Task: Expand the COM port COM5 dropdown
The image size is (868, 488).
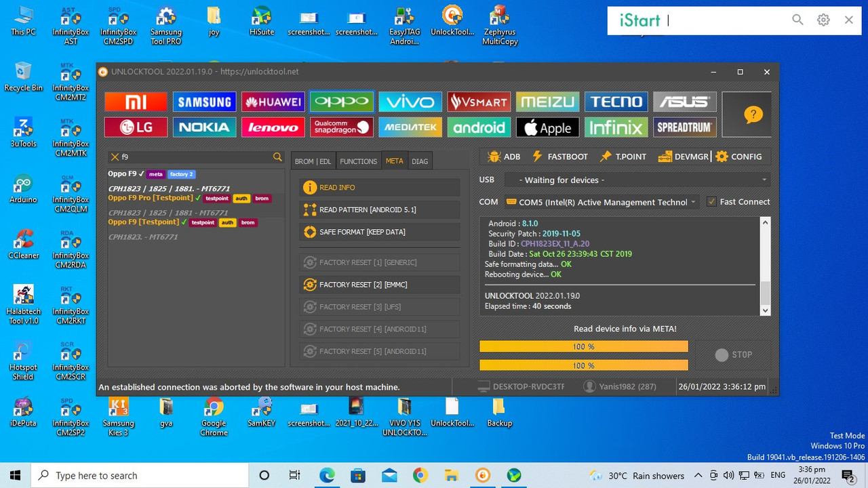Action: [x=602, y=202]
